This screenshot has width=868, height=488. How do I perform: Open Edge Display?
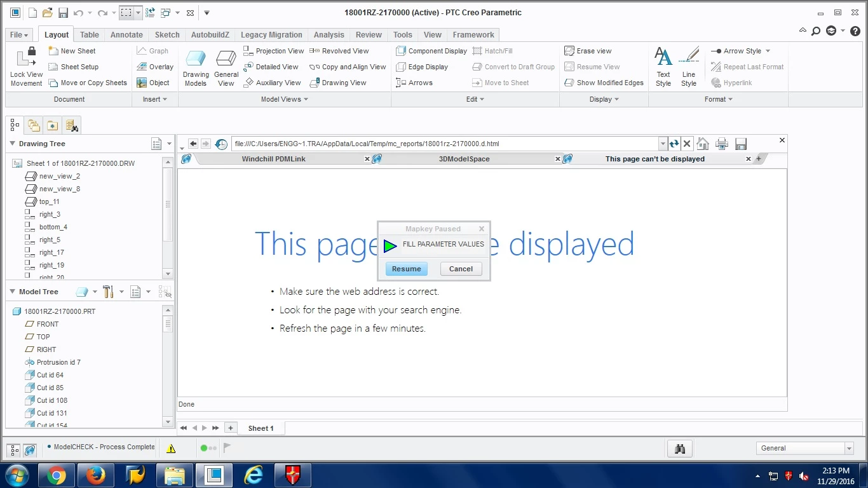click(x=422, y=67)
